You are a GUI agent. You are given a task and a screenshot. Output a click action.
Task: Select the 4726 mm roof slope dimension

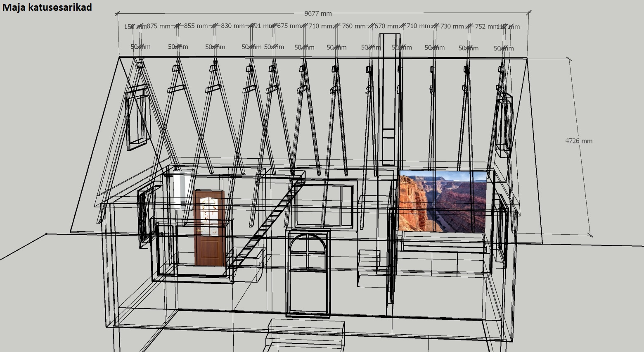578,141
